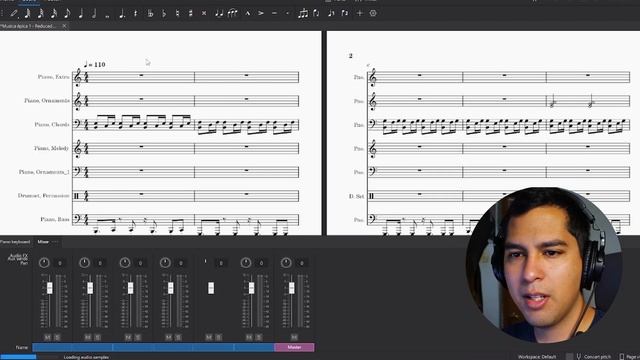The image size is (640, 360).
Task: Click the Loading audio samples status text
Action: click(x=86, y=357)
